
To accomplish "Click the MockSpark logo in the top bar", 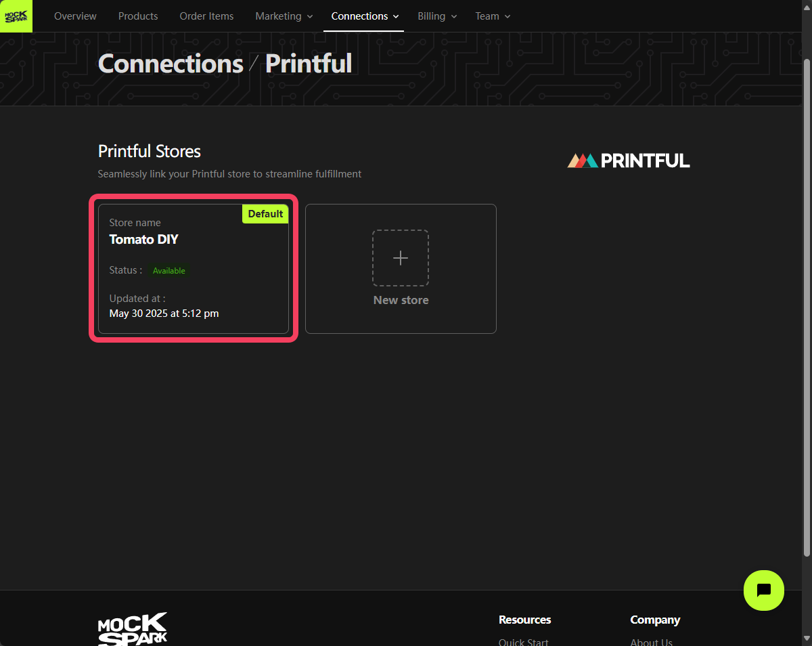I will (16, 16).
